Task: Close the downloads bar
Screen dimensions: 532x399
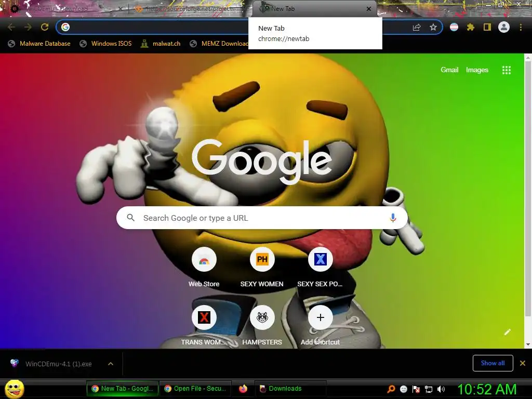Action: click(x=523, y=363)
